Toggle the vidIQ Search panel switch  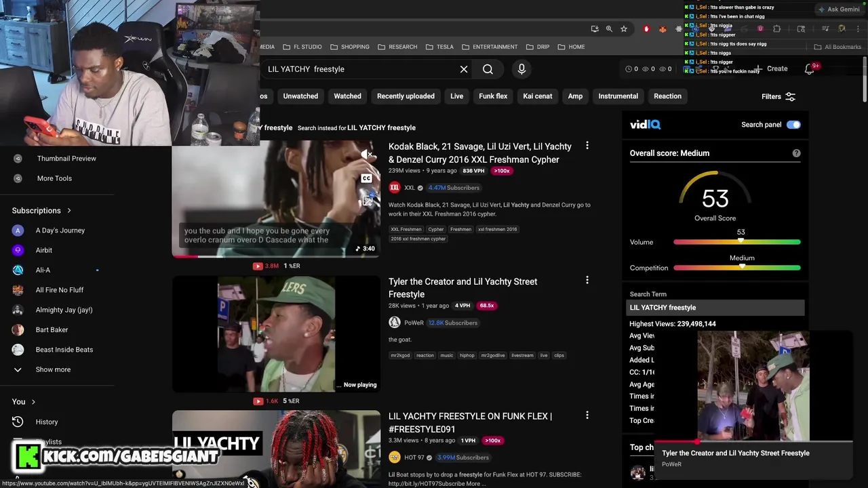(793, 125)
